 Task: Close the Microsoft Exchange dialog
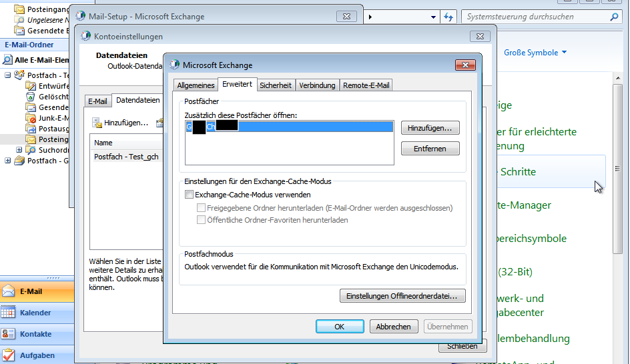pos(465,65)
